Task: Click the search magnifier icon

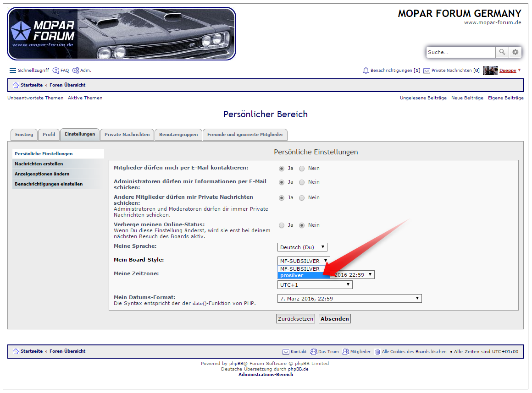Action: [x=502, y=52]
